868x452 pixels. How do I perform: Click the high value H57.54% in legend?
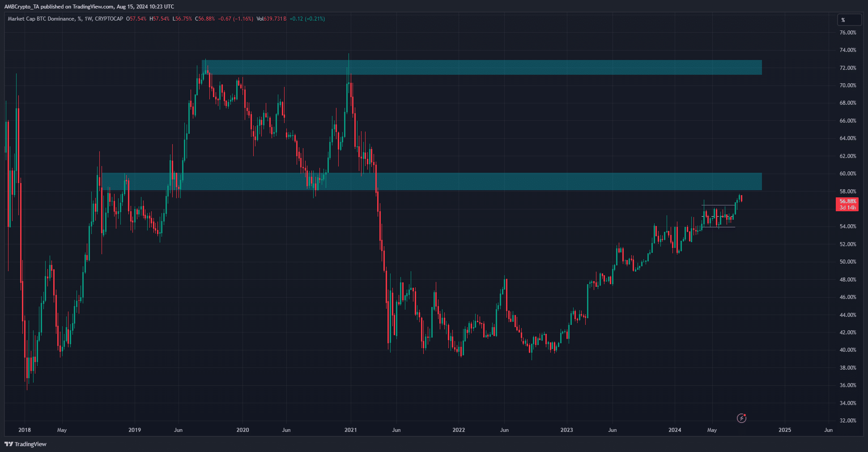tap(159, 19)
